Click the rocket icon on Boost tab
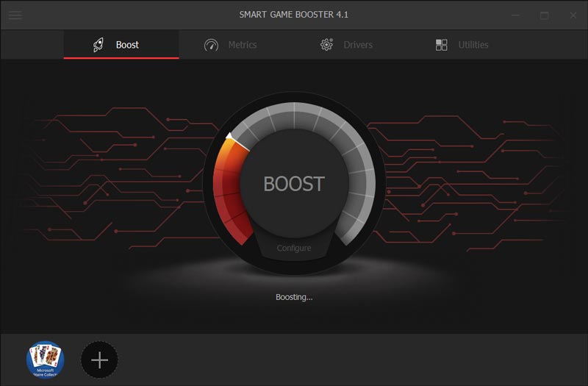Viewport: 588px width, 386px height. 98,45
